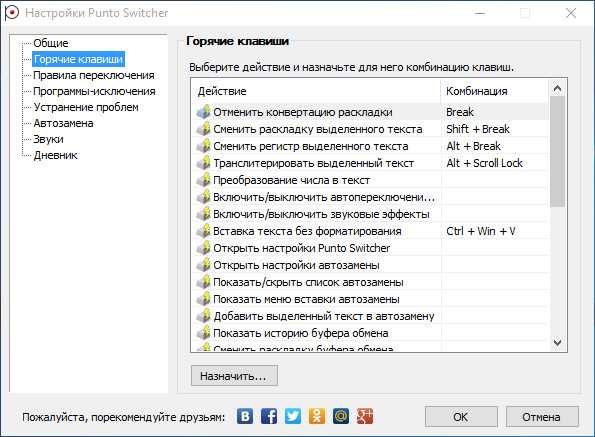Open Правила переключения in the tree
The height and width of the screenshot is (437, 595).
pos(94,75)
